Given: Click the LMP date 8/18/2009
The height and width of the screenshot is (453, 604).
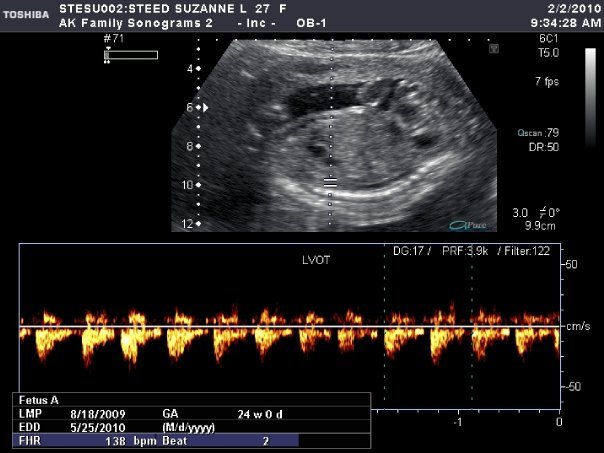Looking at the screenshot, I should (98, 414).
